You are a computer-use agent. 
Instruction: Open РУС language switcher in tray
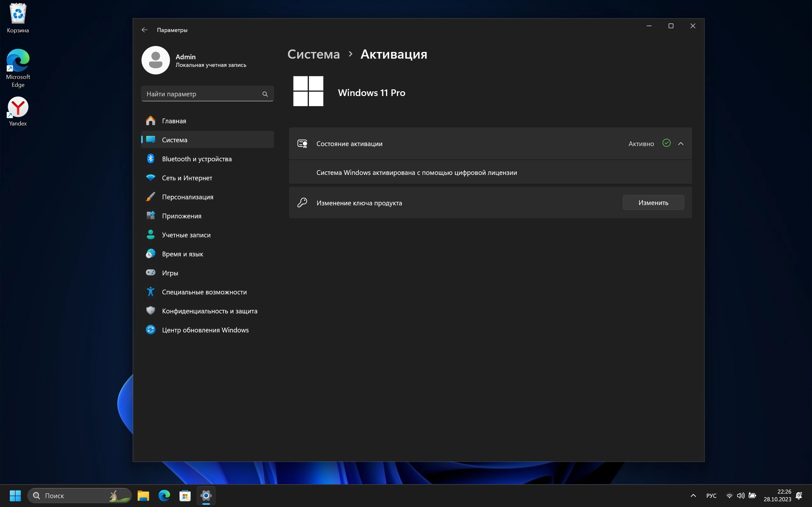[x=711, y=496]
